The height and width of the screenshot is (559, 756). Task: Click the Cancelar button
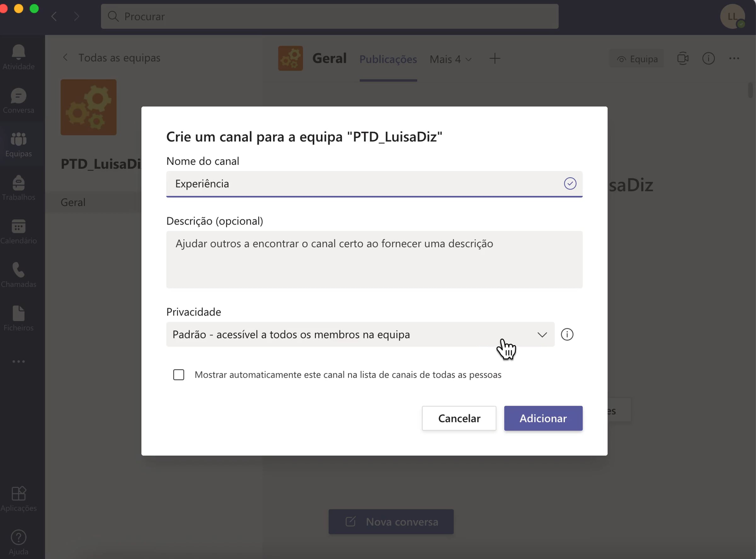(459, 418)
